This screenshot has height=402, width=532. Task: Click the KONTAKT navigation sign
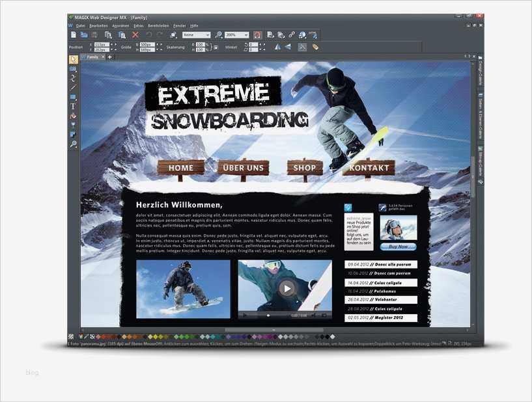(368, 168)
